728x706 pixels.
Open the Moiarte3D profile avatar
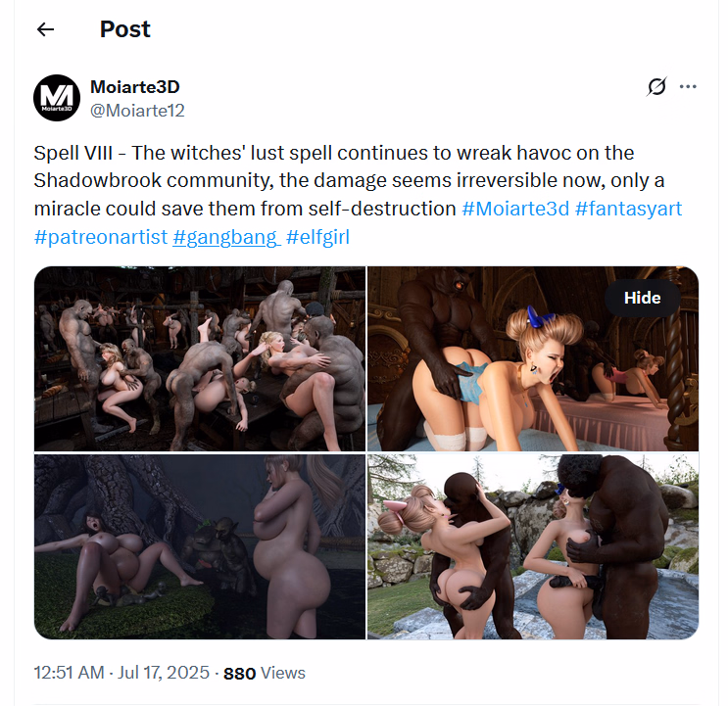58,98
